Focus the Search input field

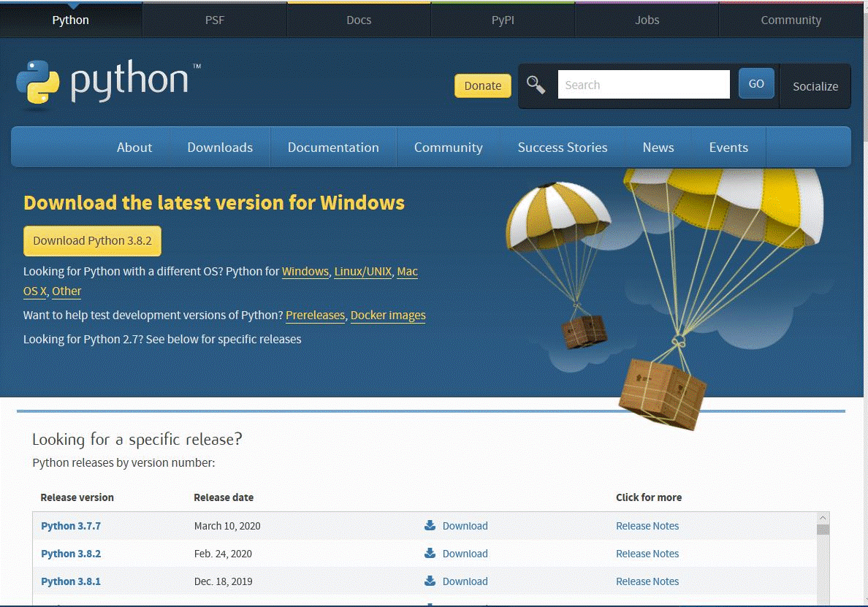point(644,84)
